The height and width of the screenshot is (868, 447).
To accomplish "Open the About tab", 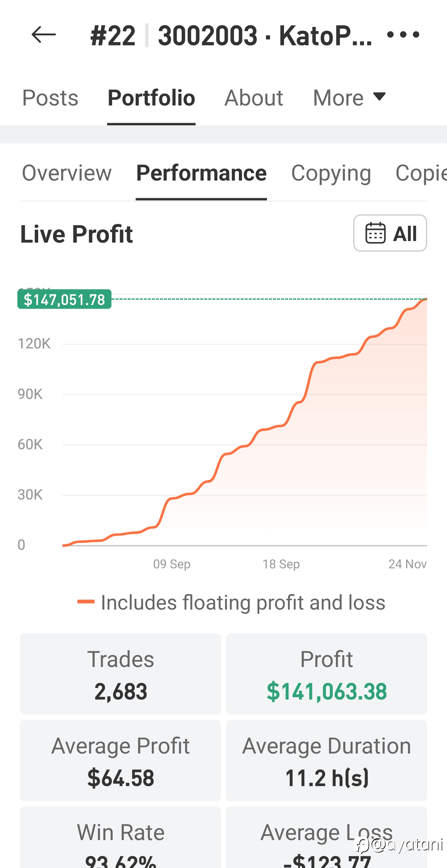I will [x=254, y=98].
